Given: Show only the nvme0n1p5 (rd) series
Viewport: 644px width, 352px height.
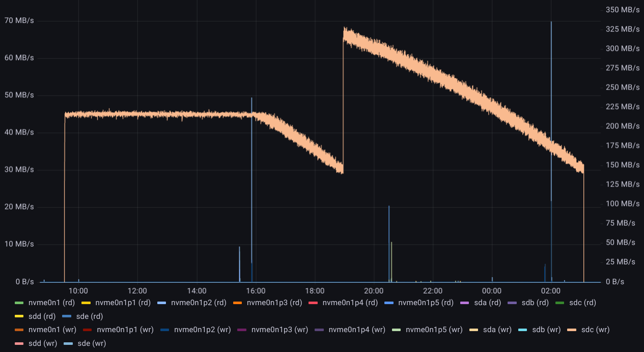Looking at the screenshot, I should pos(426,303).
